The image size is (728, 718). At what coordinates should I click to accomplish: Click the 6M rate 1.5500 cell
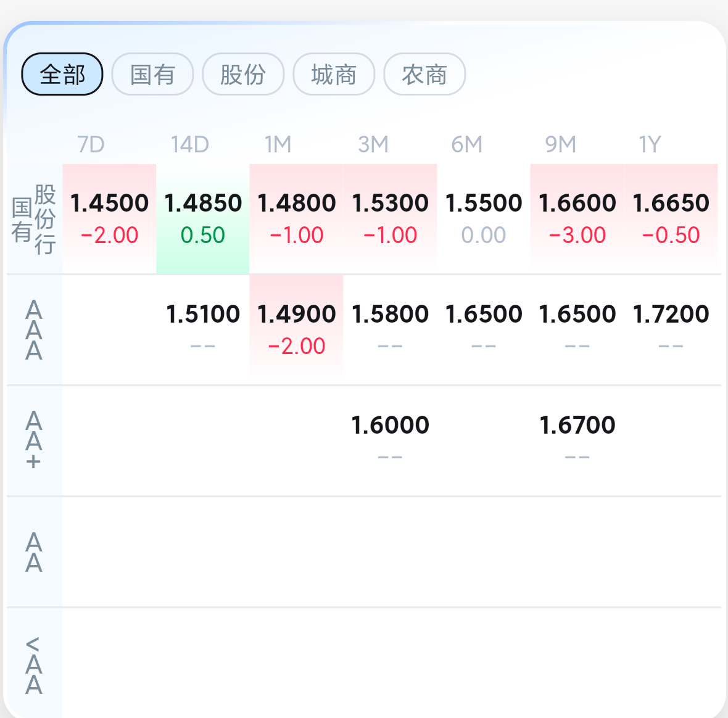483,218
